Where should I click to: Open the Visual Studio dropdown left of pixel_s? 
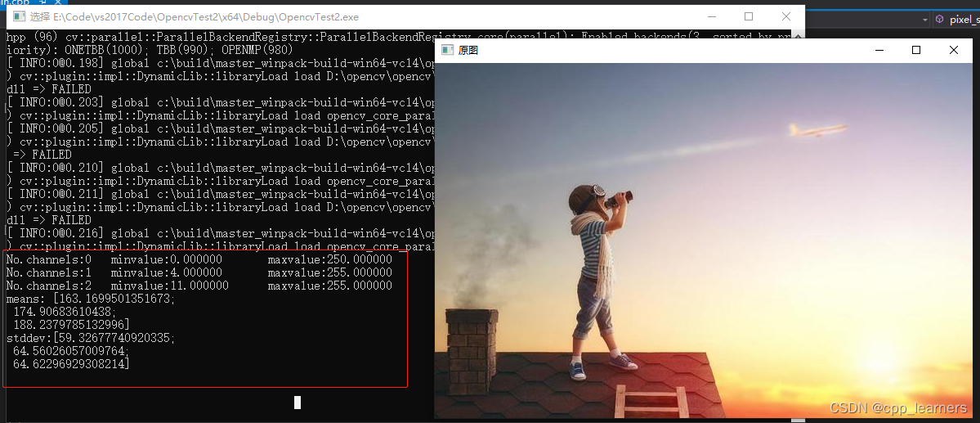click(925, 20)
